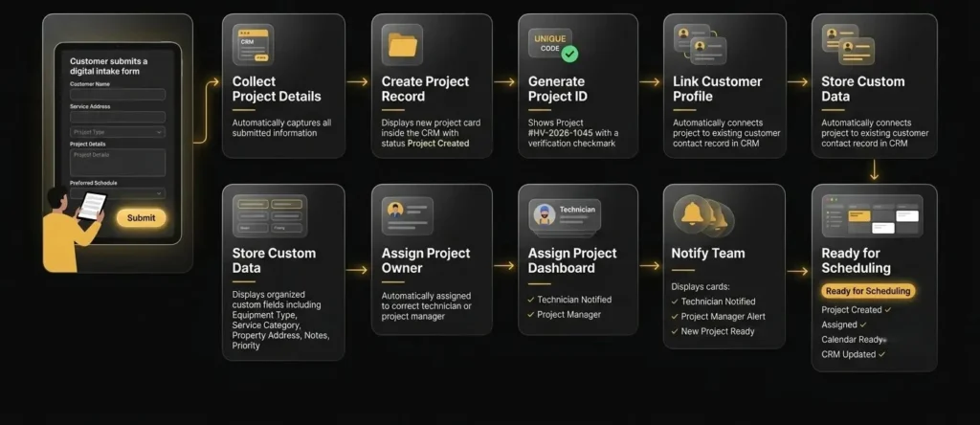Click the 'Customer submits a digital intake form' title

tap(109, 66)
